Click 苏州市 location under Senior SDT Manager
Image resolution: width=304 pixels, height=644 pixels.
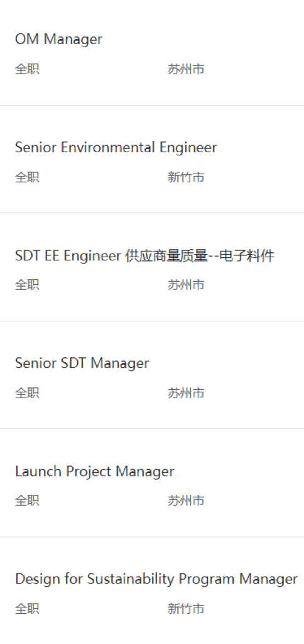pyautogui.click(x=186, y=393)
